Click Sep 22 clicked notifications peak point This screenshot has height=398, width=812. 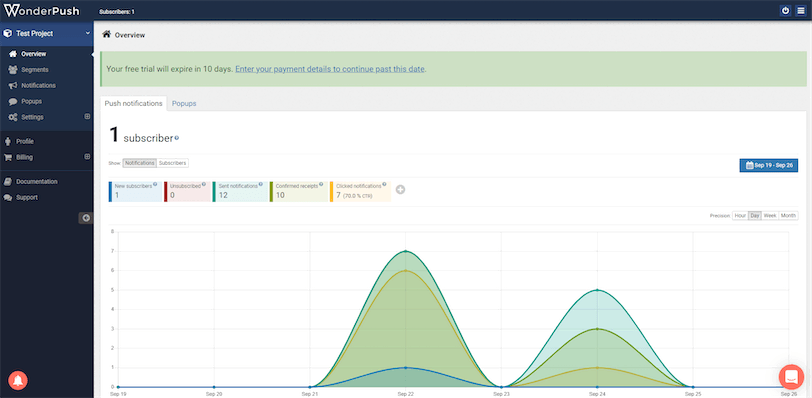(405, 271)
